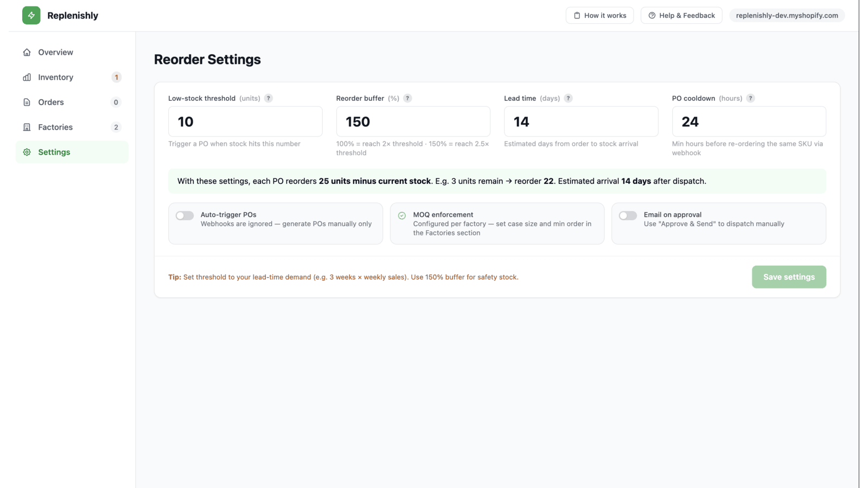Click the 'Min hours before re-ordering' hint
Viewport: 868px width, 488px height.
coord(748,148)
